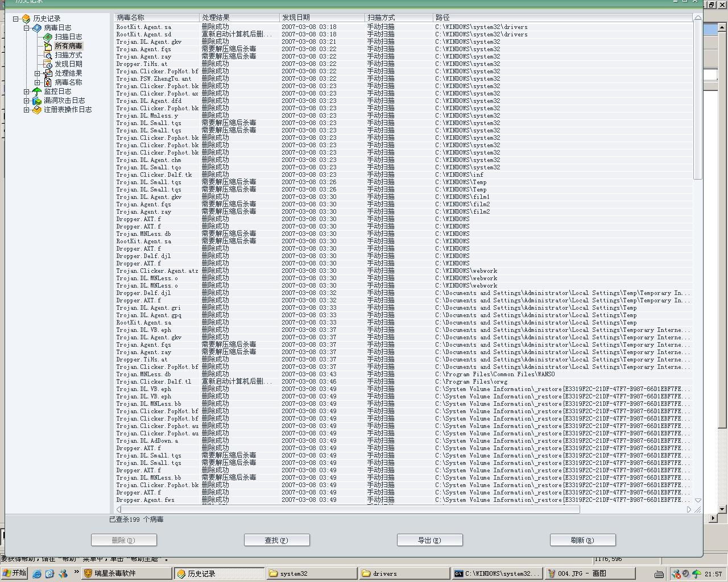Sort by 处理结果 column header
Screen dimensions: 728x582
pos(239,18)
